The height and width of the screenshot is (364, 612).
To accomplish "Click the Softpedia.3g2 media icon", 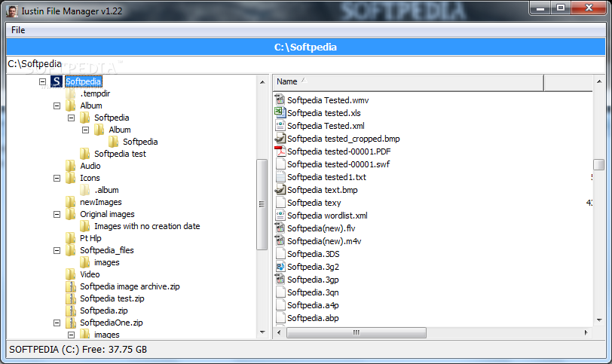I will pos(280,267).
